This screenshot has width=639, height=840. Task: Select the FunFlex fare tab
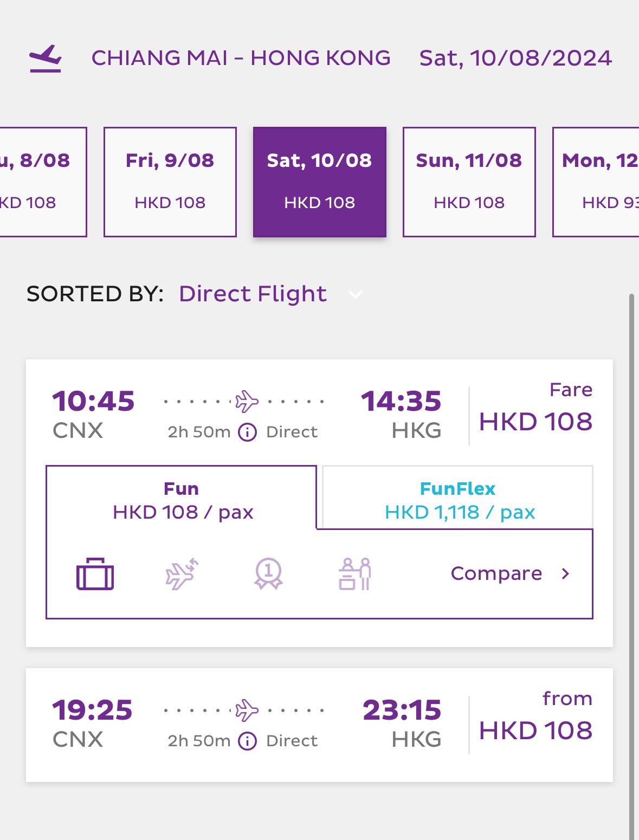click(x=458, y=500)
